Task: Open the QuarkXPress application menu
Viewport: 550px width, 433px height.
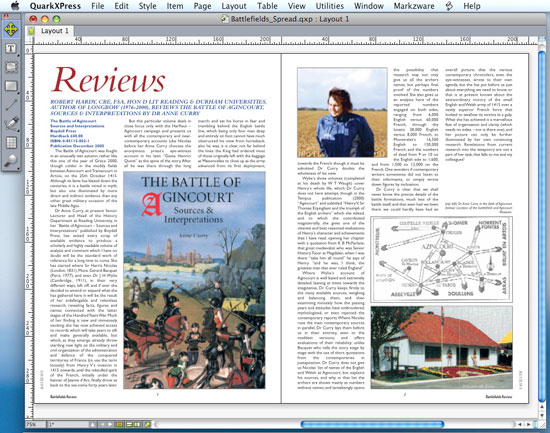Action: pos(55,6)
